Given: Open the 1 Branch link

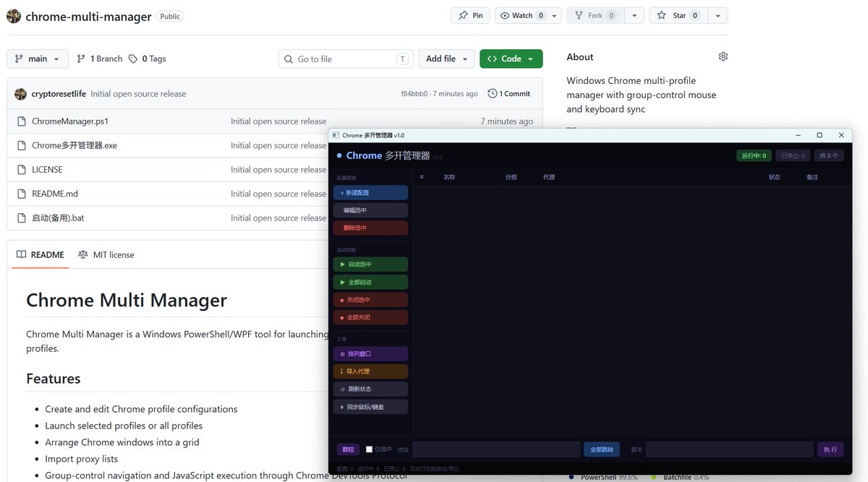Looking at the screenshot, I should (x=100, y=59).
